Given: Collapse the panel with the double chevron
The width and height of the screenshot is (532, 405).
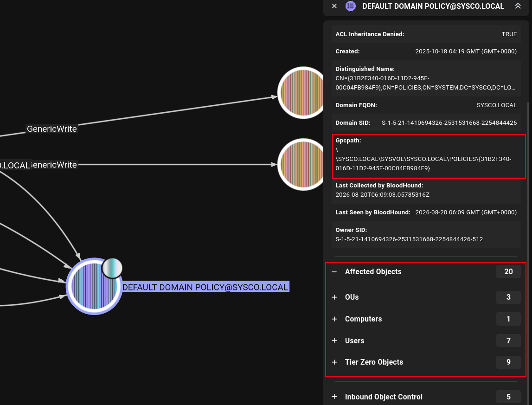Looking at the screenshot, I should coord(518,6).
